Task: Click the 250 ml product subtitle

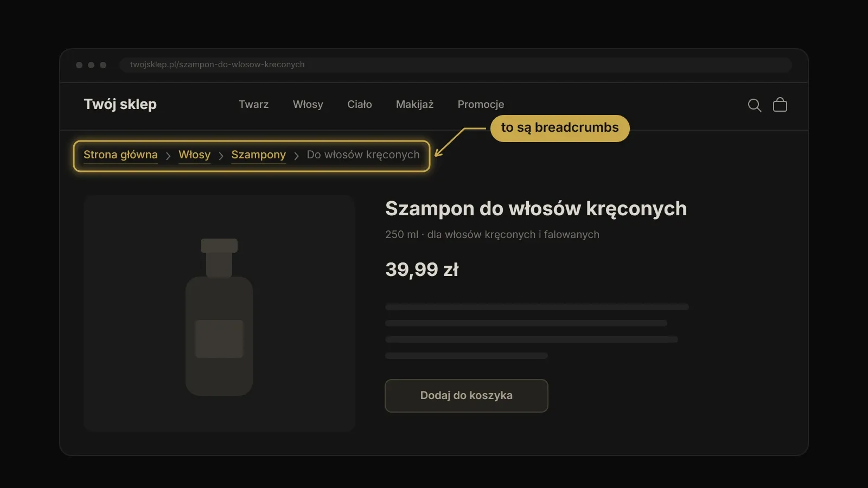Action: (x=492, y=235)
